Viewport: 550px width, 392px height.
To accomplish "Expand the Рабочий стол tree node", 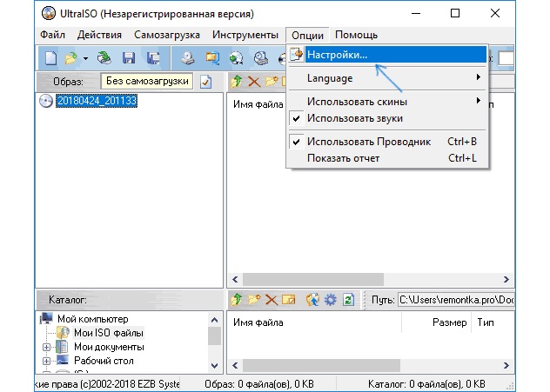I will [x=46, y=361].
